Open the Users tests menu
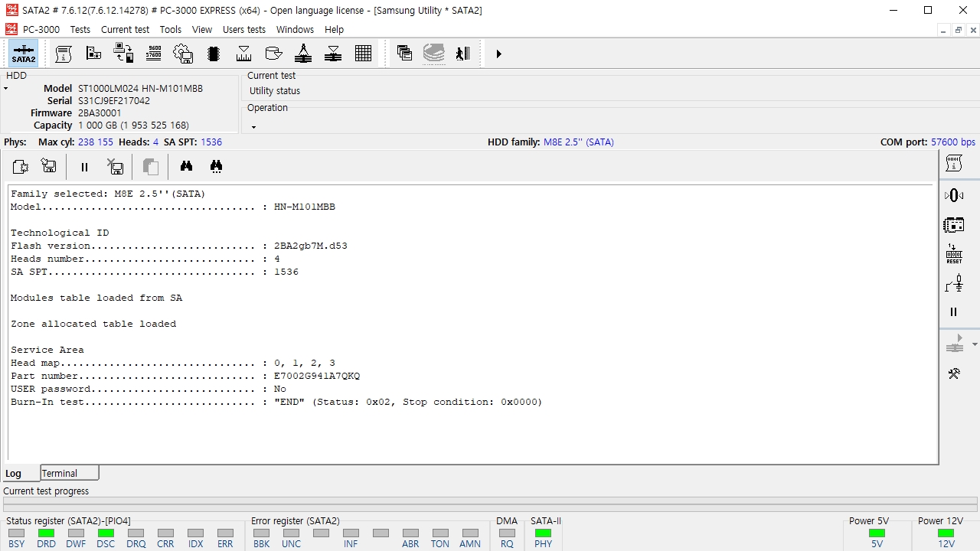Viewport: 980px width, 551px height. pos(244,29)
